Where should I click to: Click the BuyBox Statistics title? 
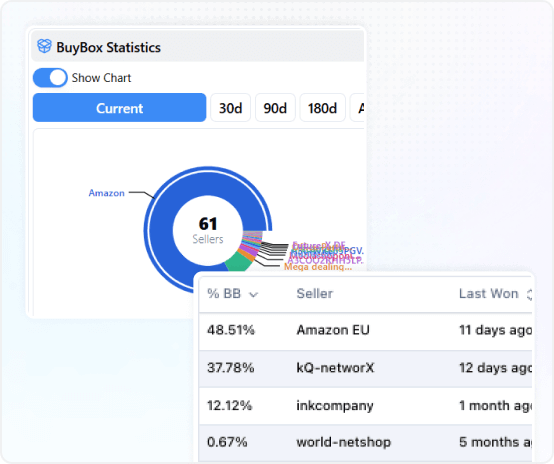(x=108, y=47)
